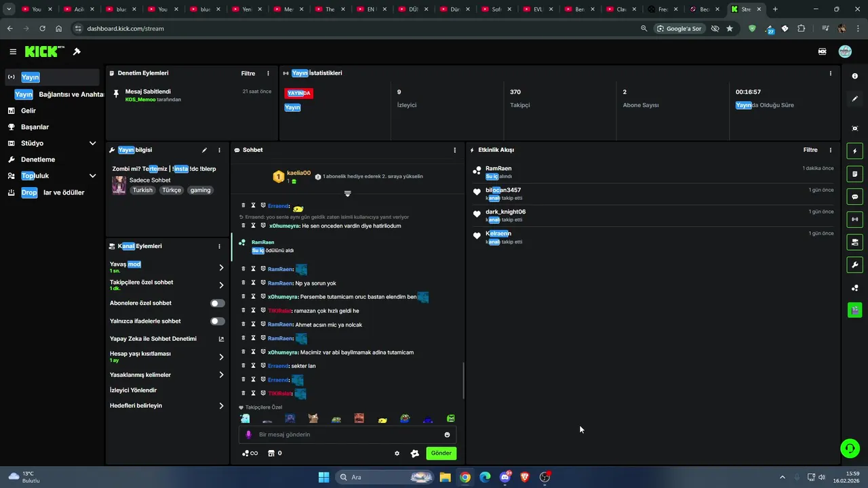Click the Sadece Sohbet category thumbnail
The width and height of the screenshot is (868, 488).
coord(119,185)
